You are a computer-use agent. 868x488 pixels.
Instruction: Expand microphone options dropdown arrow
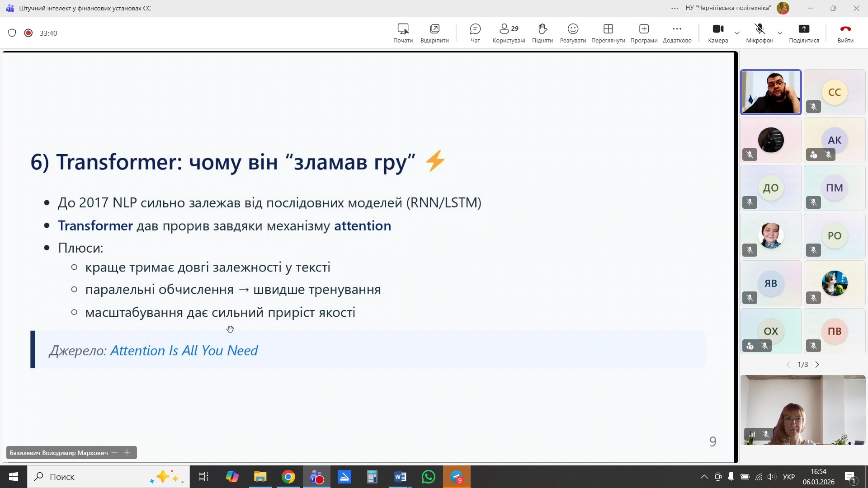pos(780,33)
